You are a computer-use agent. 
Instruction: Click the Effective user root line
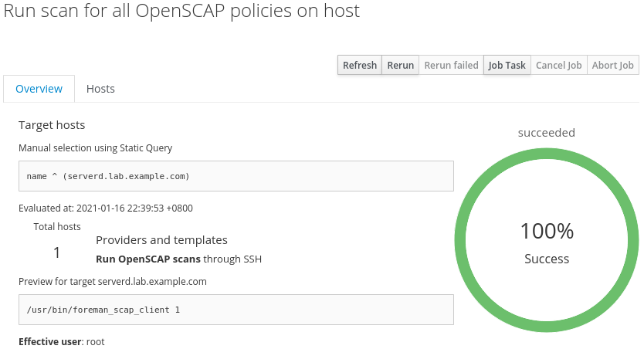62,341
